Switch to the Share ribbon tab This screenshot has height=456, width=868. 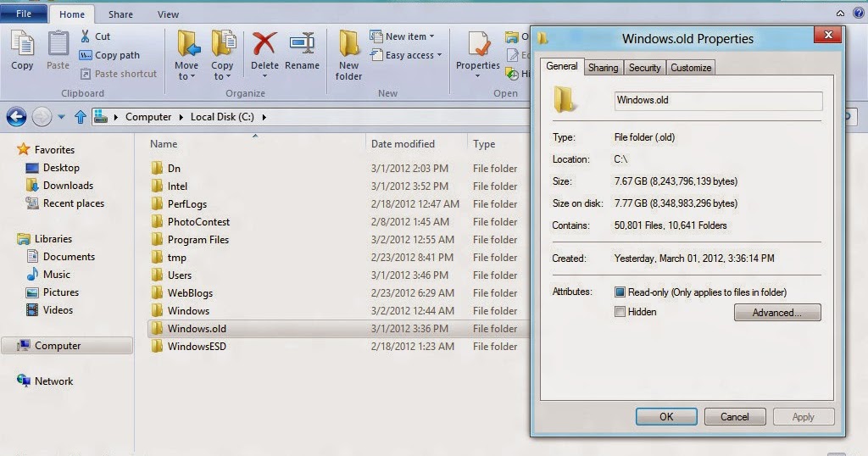point(120,14)
